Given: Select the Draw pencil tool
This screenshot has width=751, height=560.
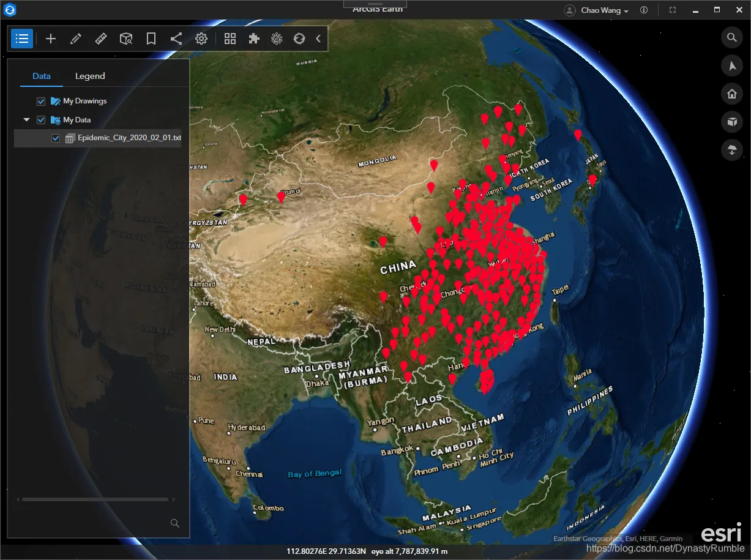Looking at the screenshot, I should coord(76,39).
